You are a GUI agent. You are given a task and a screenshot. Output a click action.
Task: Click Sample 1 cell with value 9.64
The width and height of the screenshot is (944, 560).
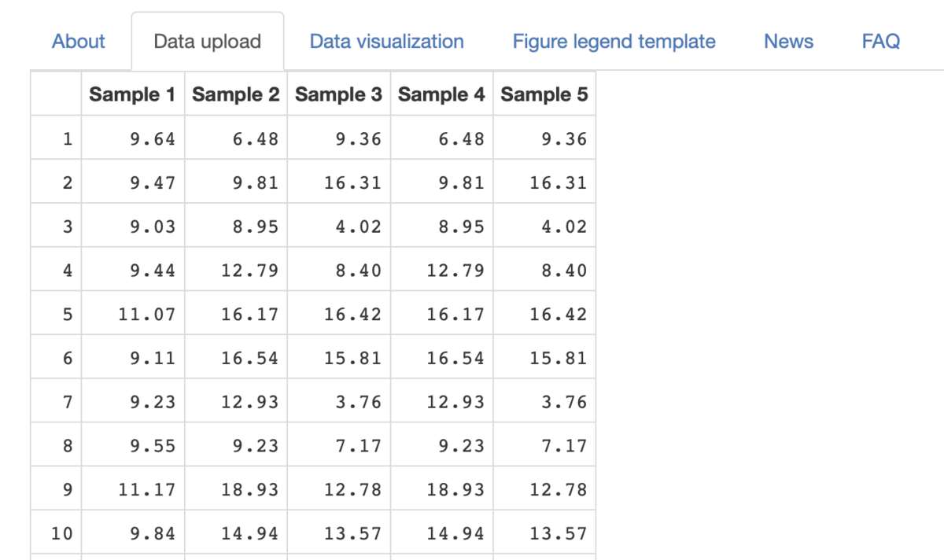pyautogui.click(x=133, y=139)
